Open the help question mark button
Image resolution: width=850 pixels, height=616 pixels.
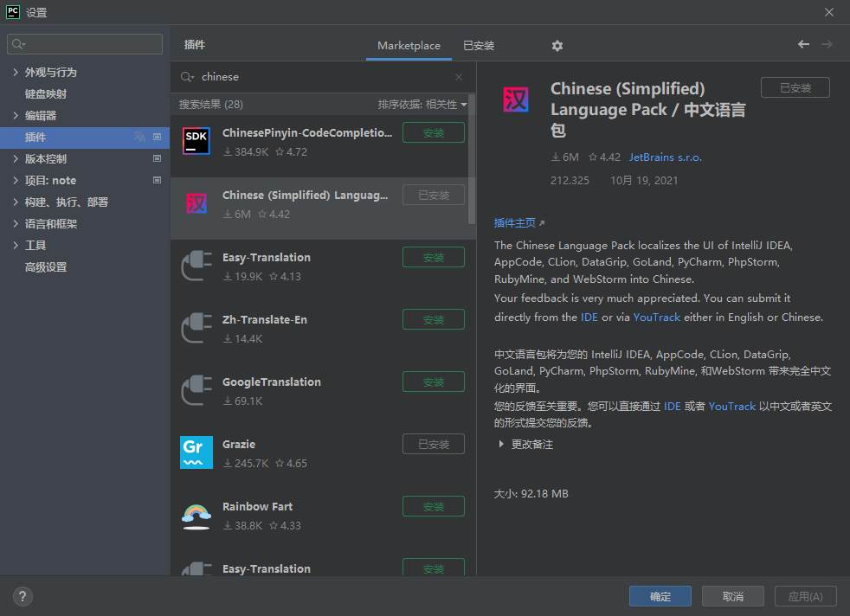pos(23,596)
